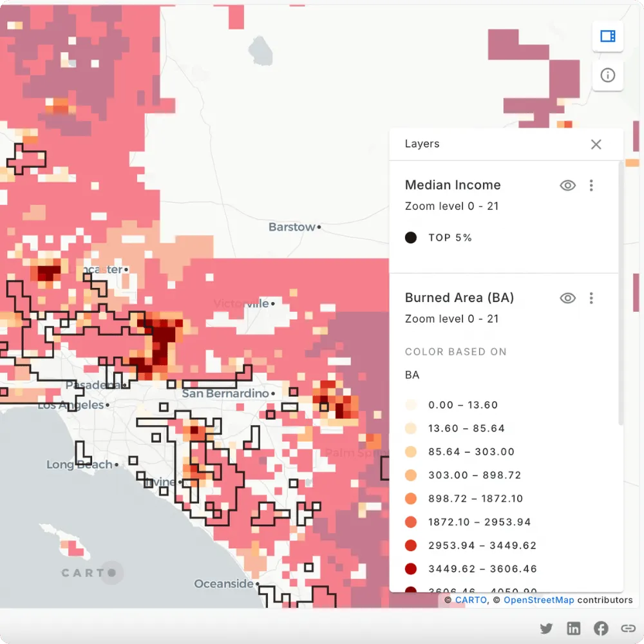The image size is (644, 644).
Task: Select the Burned Area (BA) layer title
Action: tap(459, 298)
